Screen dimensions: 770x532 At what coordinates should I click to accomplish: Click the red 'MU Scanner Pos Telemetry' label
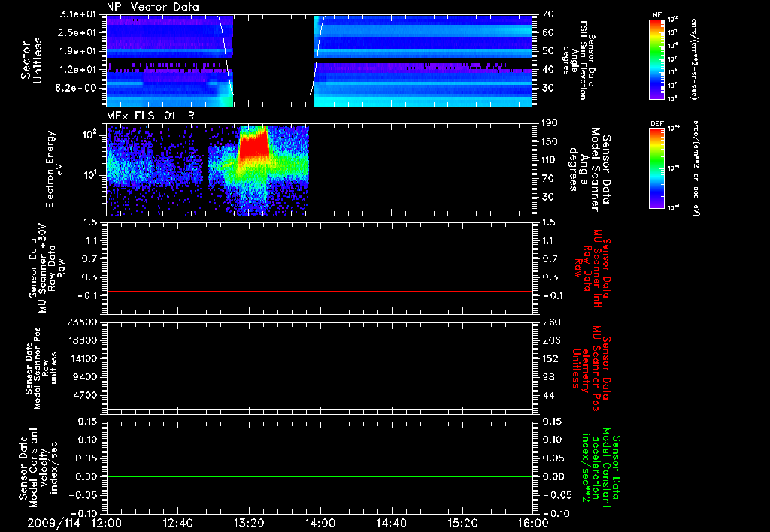click(591, 368)
